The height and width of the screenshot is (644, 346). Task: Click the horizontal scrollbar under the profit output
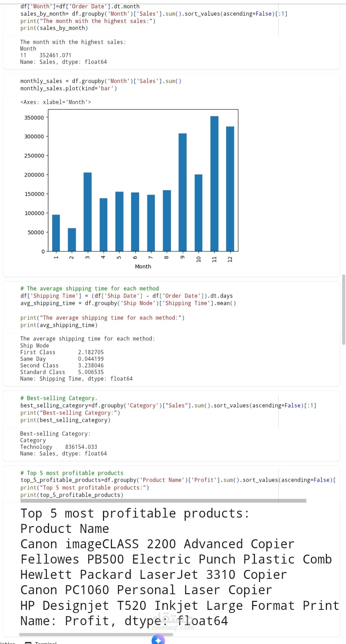point(96,635)
